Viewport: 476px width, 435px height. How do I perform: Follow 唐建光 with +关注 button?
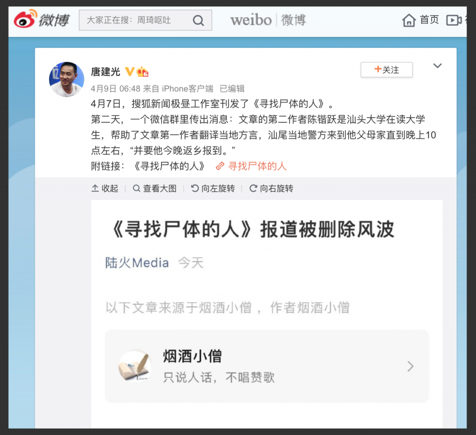pyautogui.click(x=386, y=70)
